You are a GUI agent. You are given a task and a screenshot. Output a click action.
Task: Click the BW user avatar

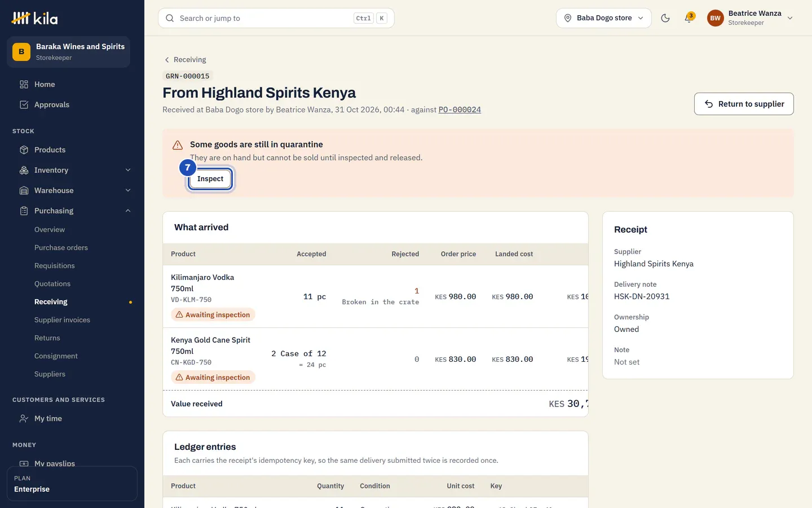click(x=716, y=18)
